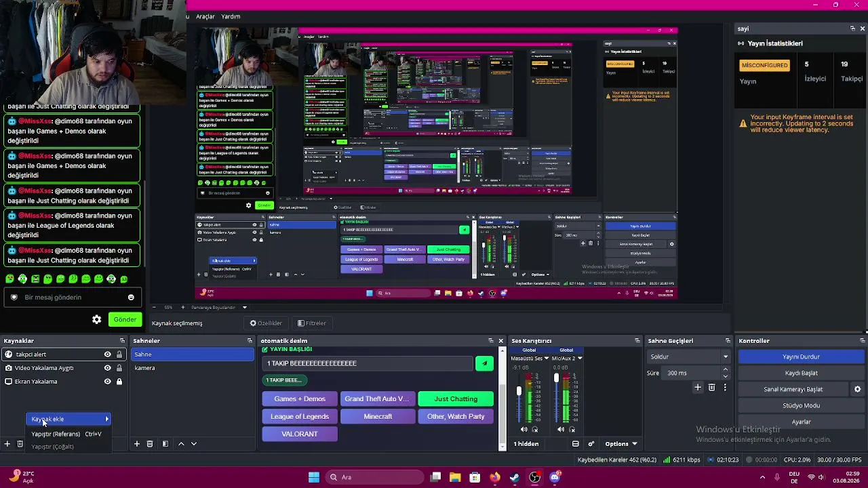This screenshot has height=488, width=868.
Task: Zoom in preview with plus icon
Action: tap(182, 308)
